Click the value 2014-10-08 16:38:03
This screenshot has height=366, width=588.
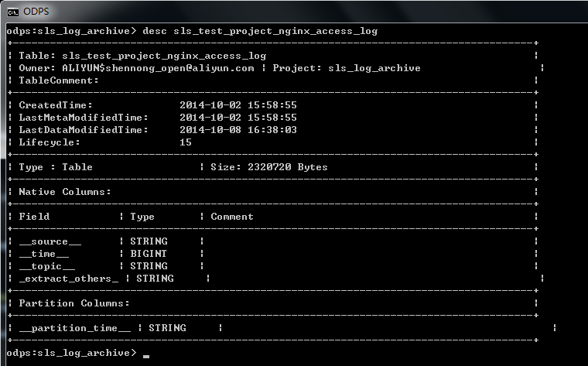click(238, 130)
